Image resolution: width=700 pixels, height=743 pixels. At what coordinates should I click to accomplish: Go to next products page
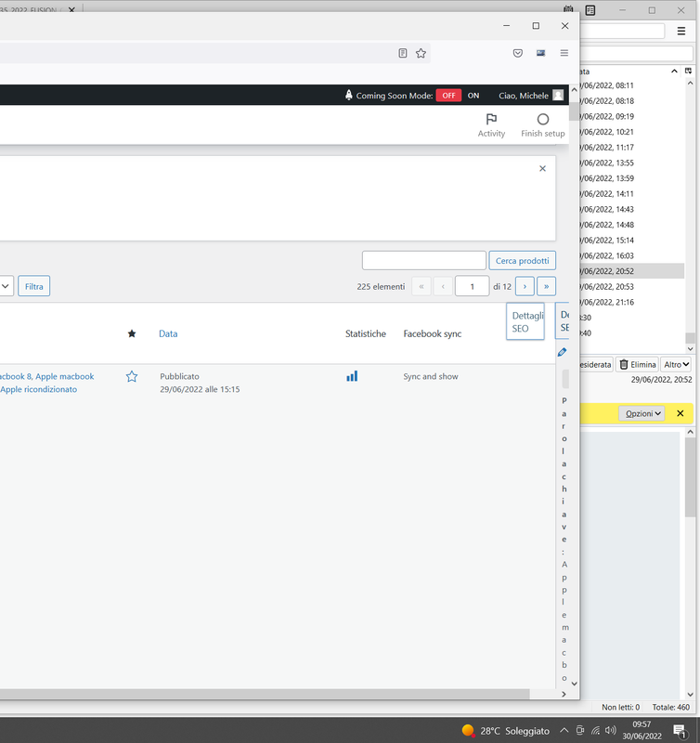click(x=525, y=286)
